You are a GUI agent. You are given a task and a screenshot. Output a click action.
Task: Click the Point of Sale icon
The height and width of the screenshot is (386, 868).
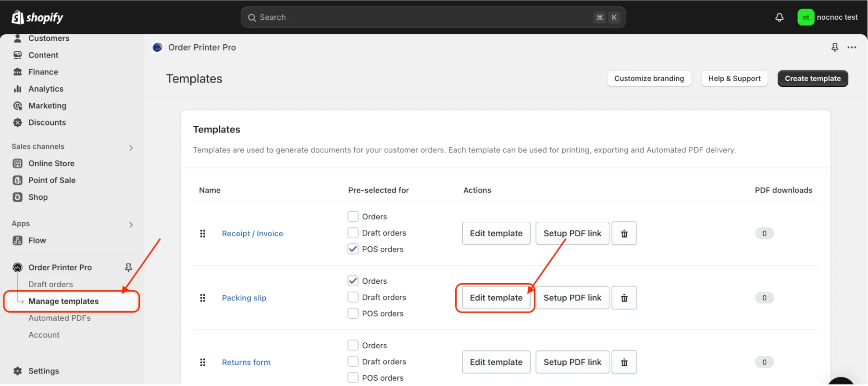[18, 181]
